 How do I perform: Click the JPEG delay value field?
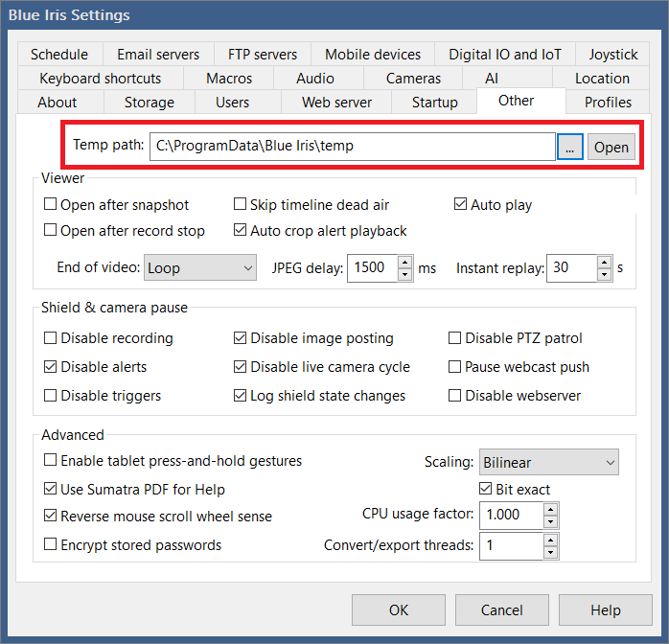(373, 267)
